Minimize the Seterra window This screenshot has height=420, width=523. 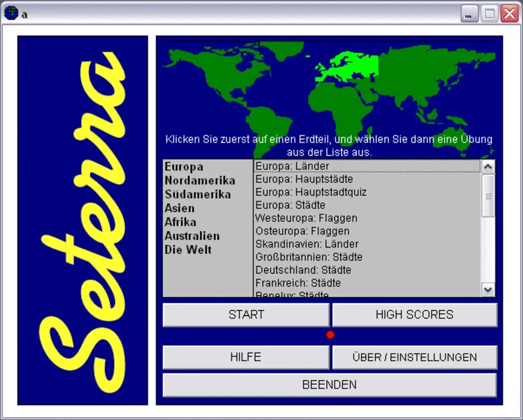[x=469, y=14]
